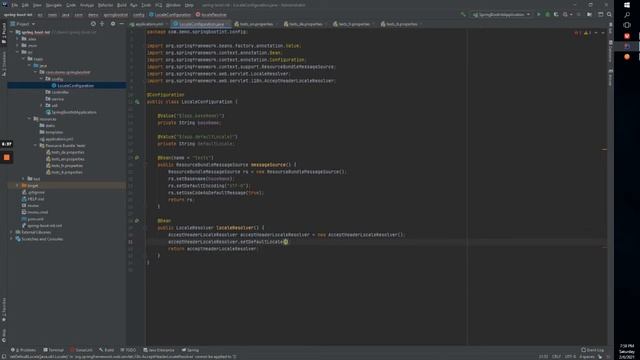This screenshot has width=640, height=360.
Task: Click the class gutter icon beside LocaleConfiguration
Action: pos(137,102)
